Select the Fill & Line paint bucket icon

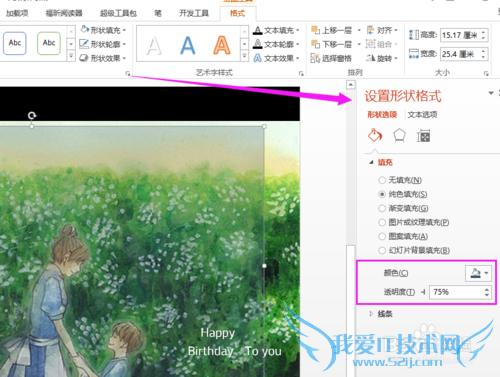click(x=375, y=136)
